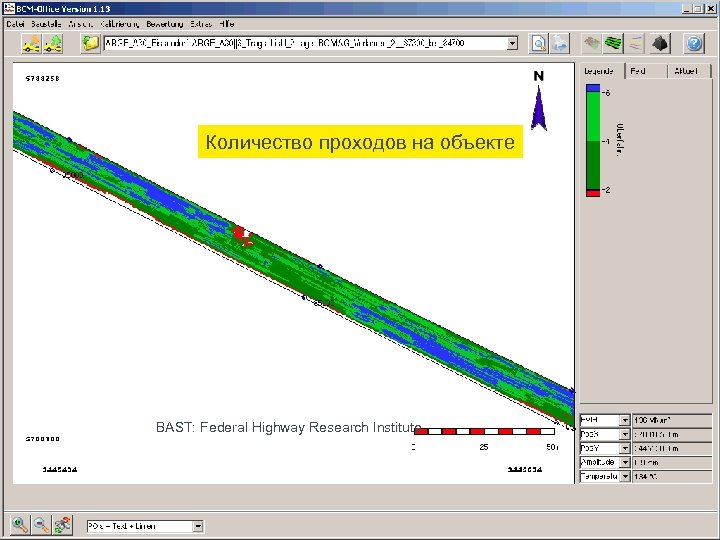Click the Temperatur value readout field
720x540 pixels.
[x=672, y=477]
